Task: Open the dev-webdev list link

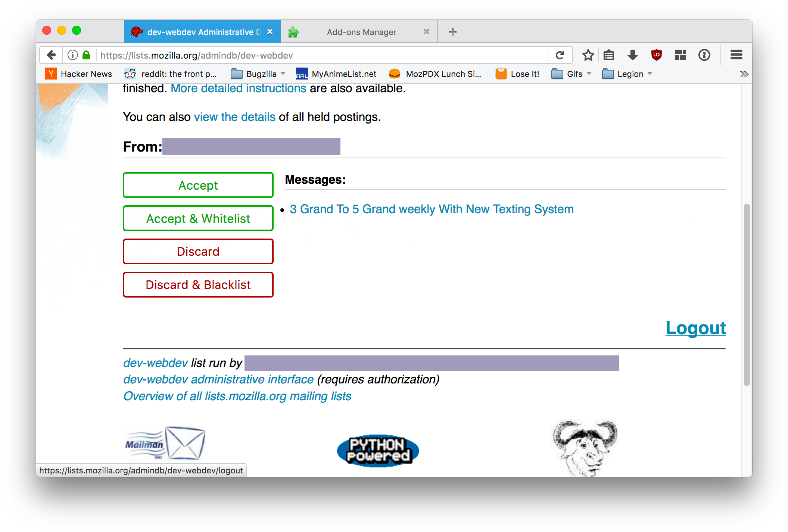Action: click(156, 363)
